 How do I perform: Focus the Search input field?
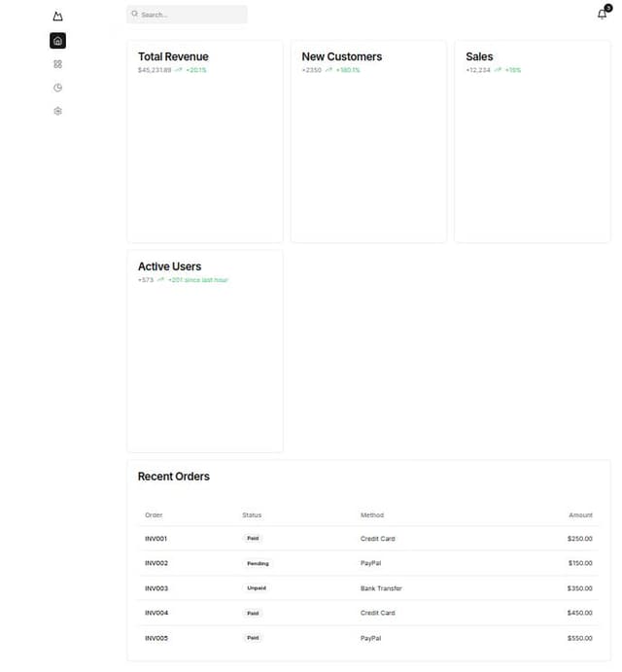(187, 15)
